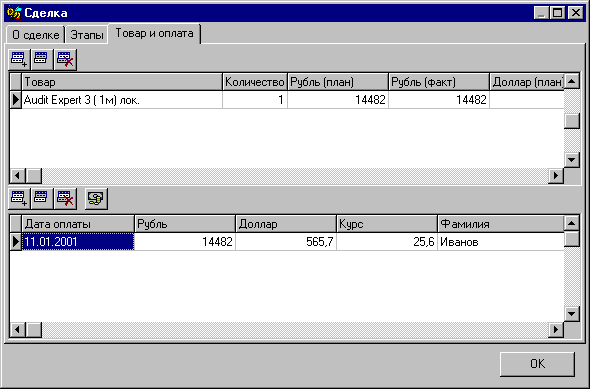Viewport: 590px width, 389px height.
Task: Select the 14482 cell under Рубль (план)
Action: click(338, 100)
